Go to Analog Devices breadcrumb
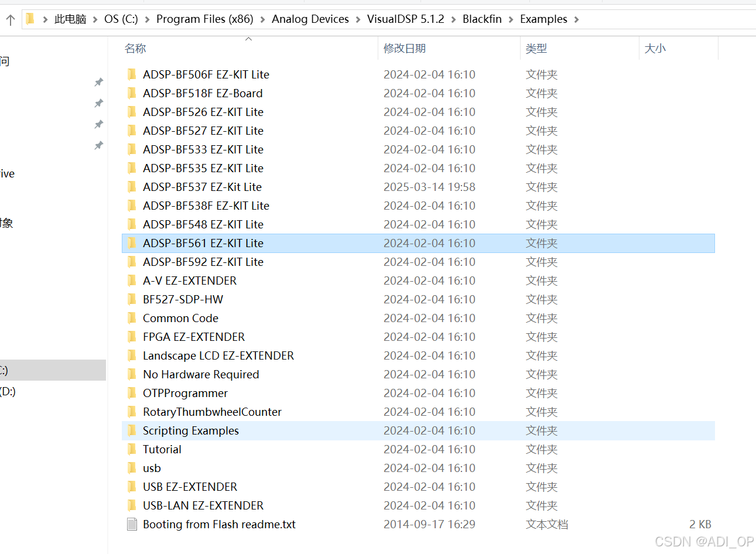 click(310, 19)
